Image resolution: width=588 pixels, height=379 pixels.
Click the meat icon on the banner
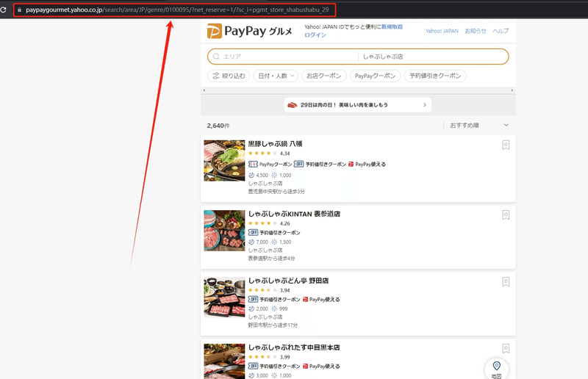click(x=292, y=105)
